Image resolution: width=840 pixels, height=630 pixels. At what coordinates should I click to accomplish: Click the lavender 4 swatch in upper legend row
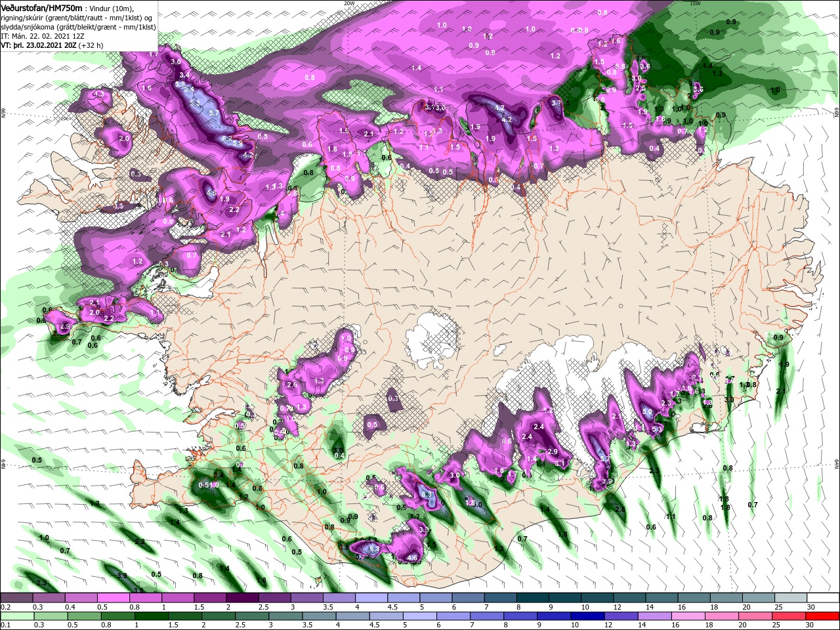pyautogui.click(x=371, y=598)
